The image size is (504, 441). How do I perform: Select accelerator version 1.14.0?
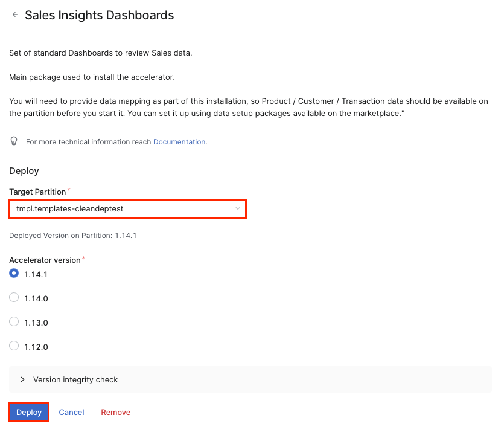pos(13,297)
